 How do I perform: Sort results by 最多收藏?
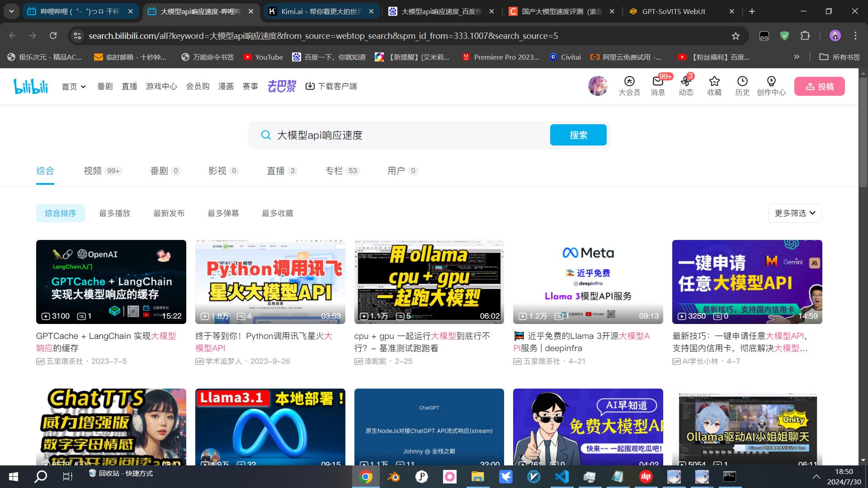tap(278, 213)
